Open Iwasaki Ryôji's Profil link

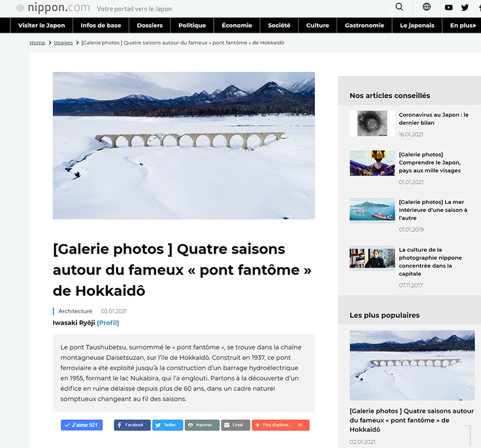tap(108, 322)
